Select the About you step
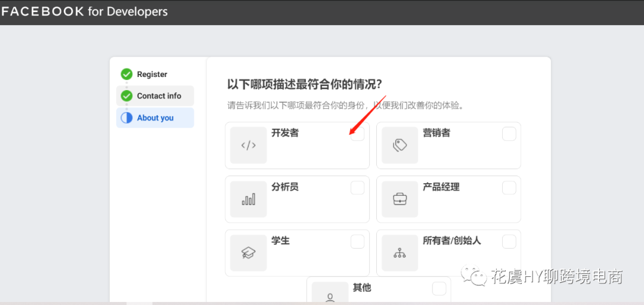 click(155, 118)
